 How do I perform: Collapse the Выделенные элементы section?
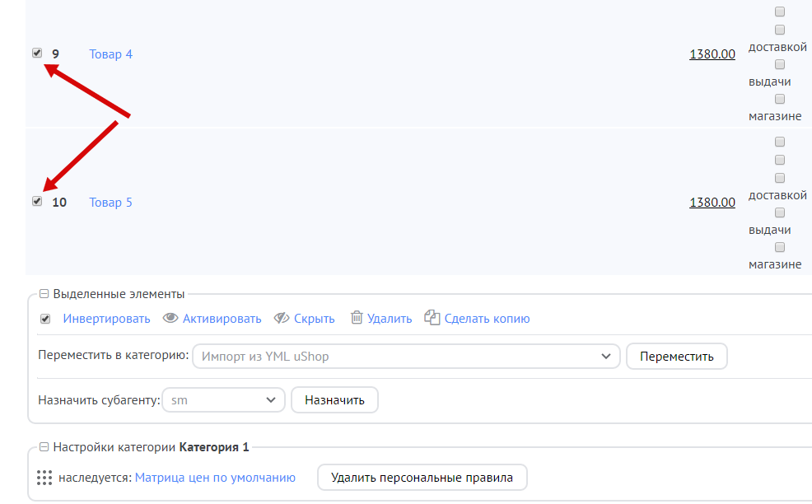(x=44, y=294)
